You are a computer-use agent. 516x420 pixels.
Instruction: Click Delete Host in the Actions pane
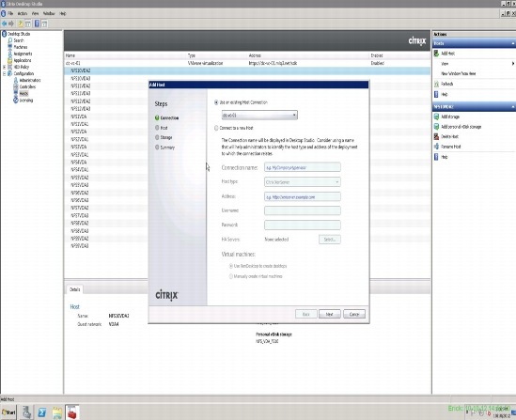[449, 136]
